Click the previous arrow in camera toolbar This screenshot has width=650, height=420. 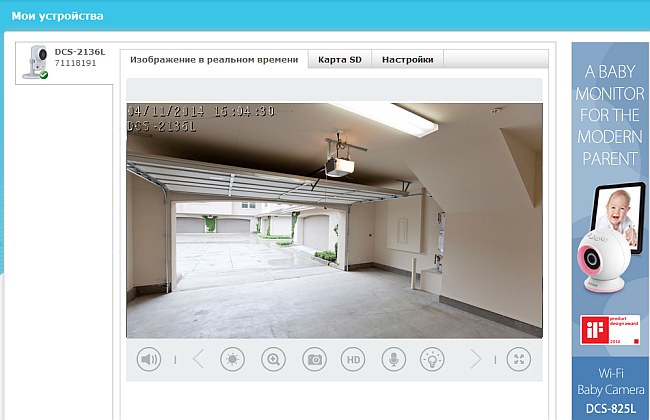point(197,360)
